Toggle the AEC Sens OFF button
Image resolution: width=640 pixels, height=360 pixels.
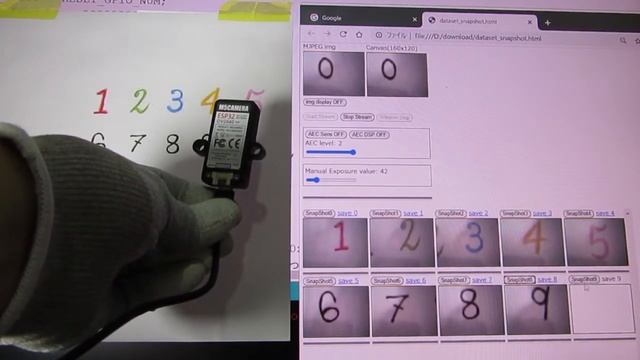[326, 134]
